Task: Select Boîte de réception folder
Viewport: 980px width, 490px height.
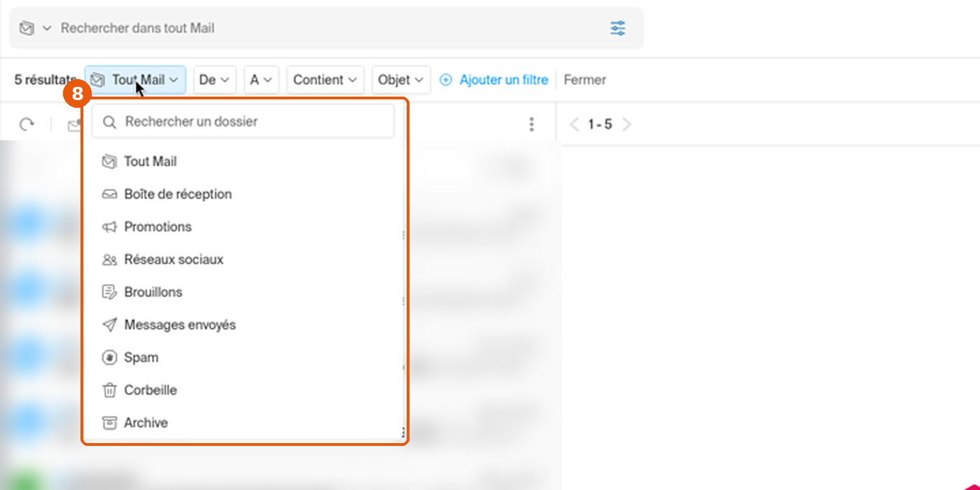Action: [x=243, y=194]
